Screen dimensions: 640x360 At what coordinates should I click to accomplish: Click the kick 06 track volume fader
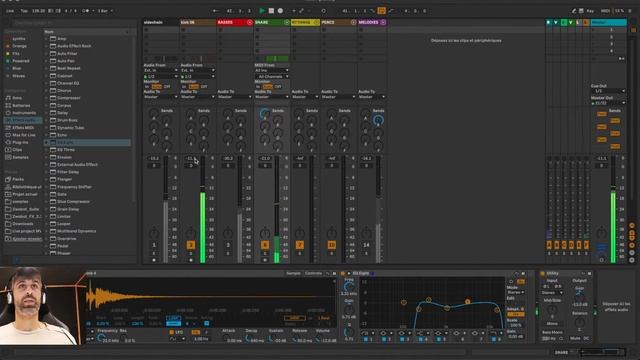coord(202,209)
